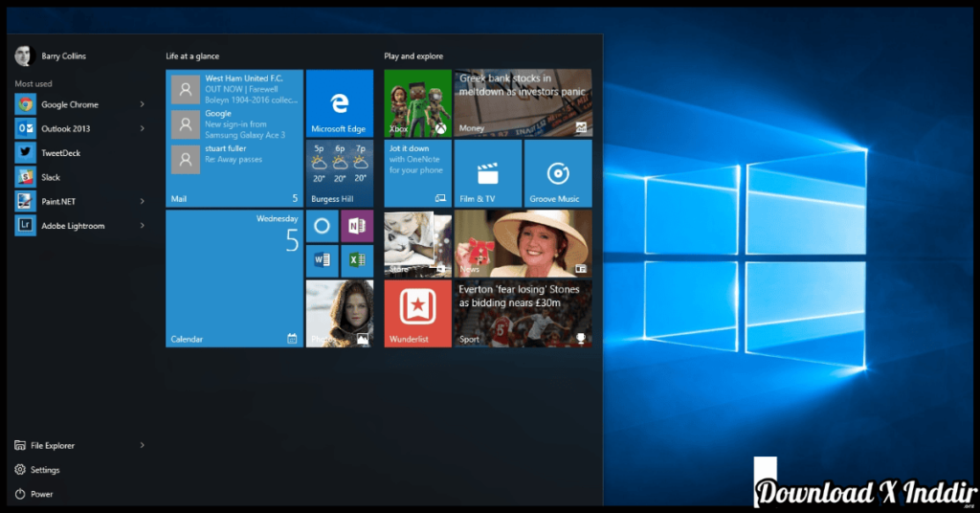Open the Money tile about Greek banks
The width and height of the screenshot is (980, 513).
click(x=523, y=103)
